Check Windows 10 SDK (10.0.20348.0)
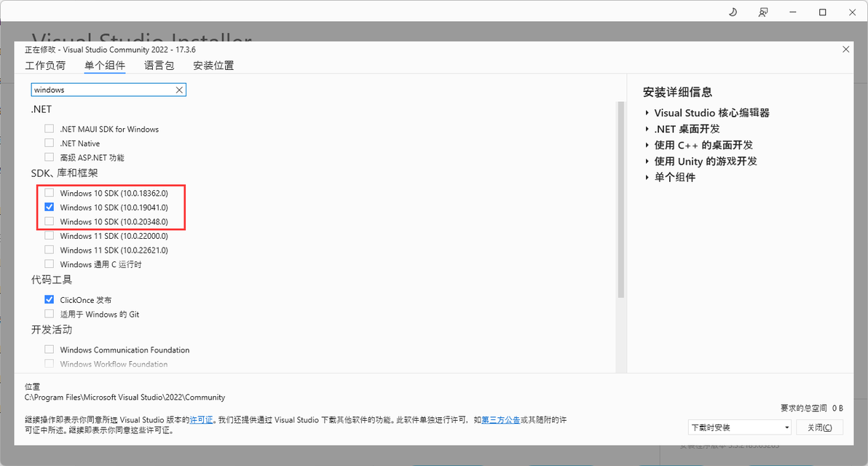This screenshot has width=868, height=466. (x=50, y=221)
